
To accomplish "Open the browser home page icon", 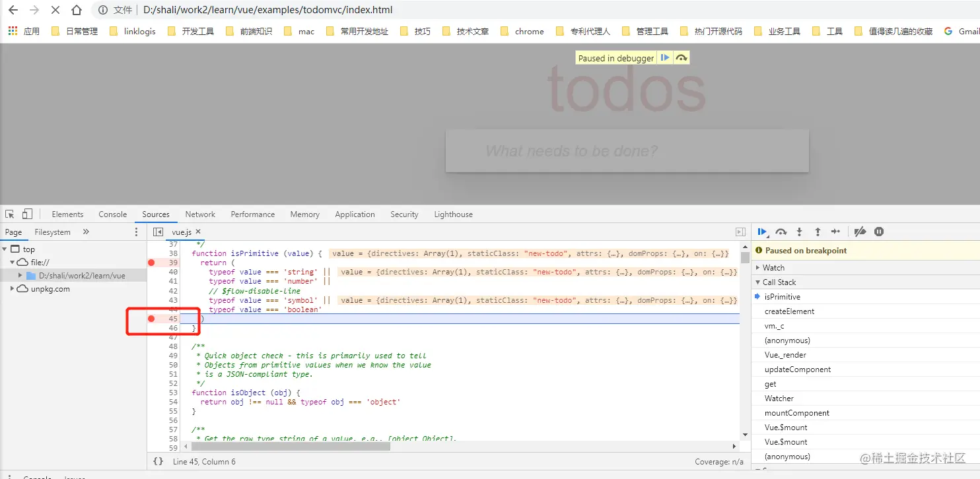I will (x=77, y=10).
